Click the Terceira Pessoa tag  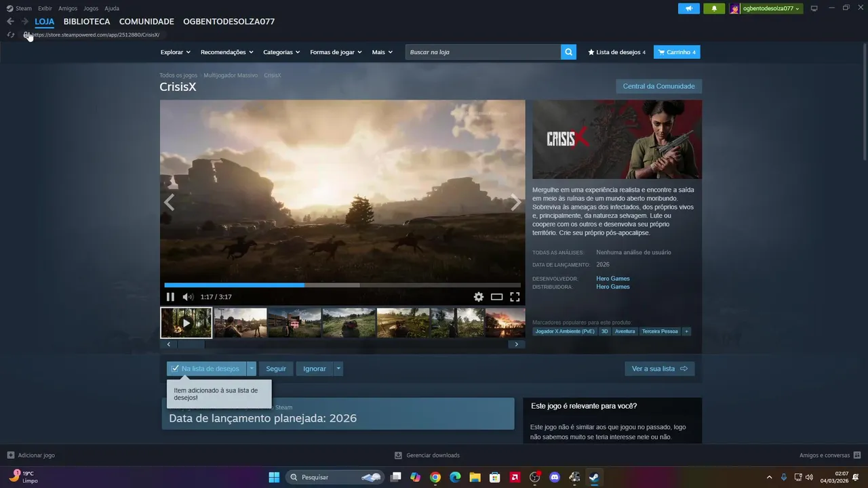pos(660,331)
